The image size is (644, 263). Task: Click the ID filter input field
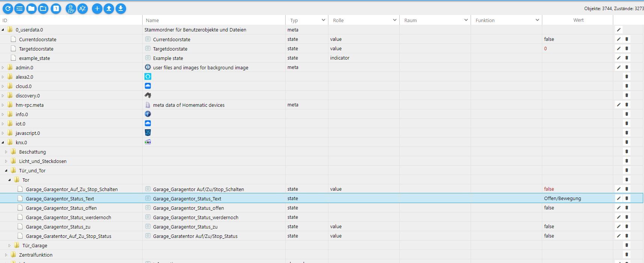pyautogui.click(x=71, y=20)
